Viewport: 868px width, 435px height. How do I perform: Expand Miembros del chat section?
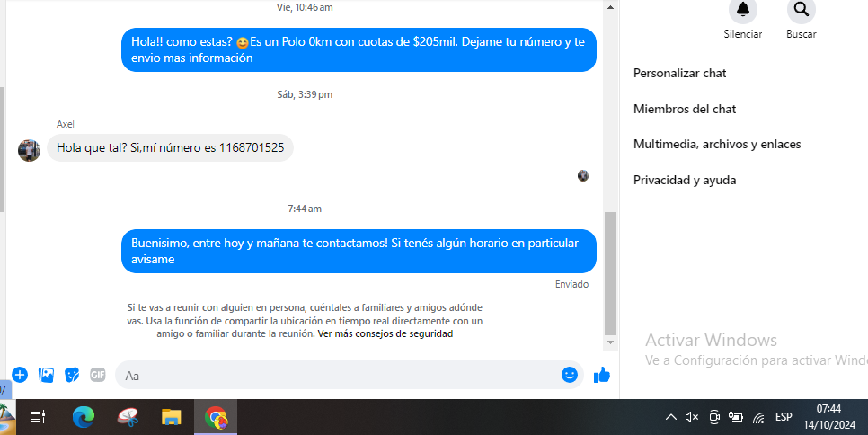point(685,109)
